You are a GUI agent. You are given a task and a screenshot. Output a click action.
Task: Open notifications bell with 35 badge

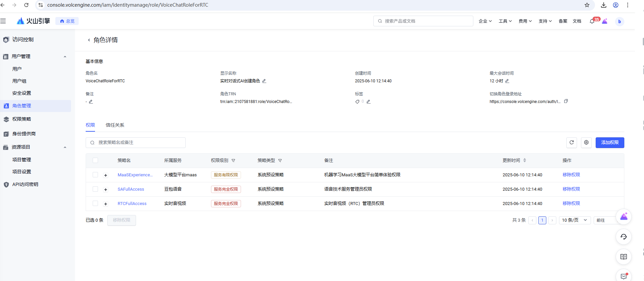592,21
